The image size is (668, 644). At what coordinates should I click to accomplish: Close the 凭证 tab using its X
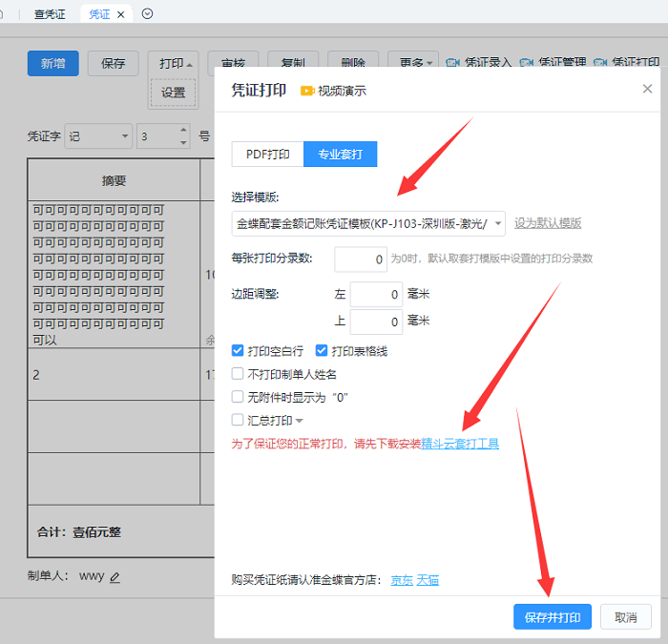click(121, 14)
